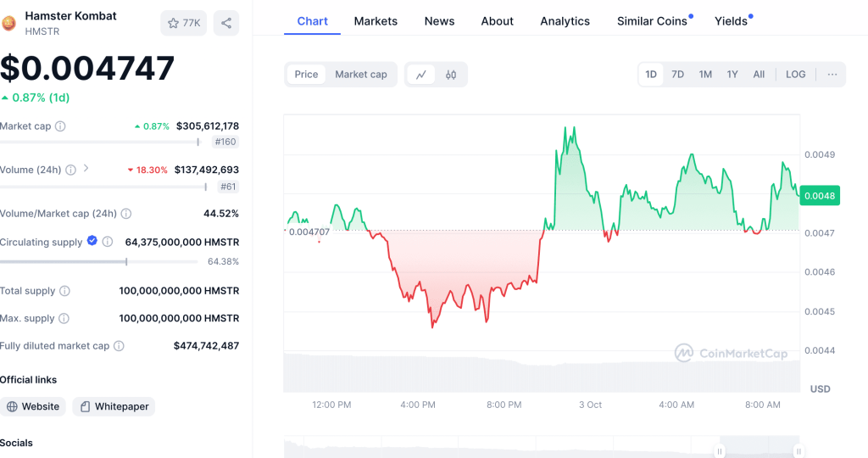Show Volume (24h) info icon
Viewport: 868px width, 458px height.
(71, 170)
